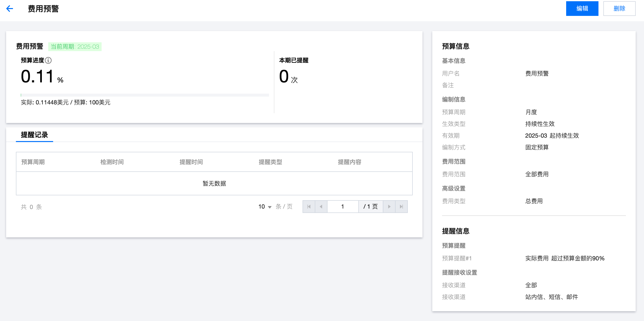Click the budget progress bar

tap(145, 95)
